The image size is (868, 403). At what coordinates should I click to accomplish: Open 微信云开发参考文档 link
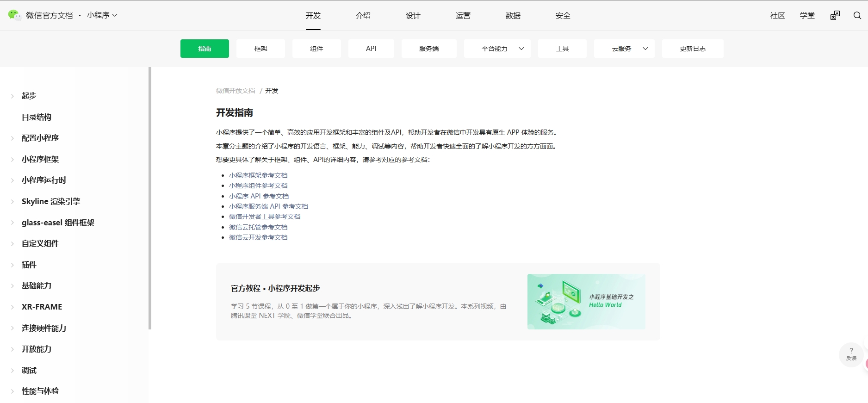pos(258,237)
